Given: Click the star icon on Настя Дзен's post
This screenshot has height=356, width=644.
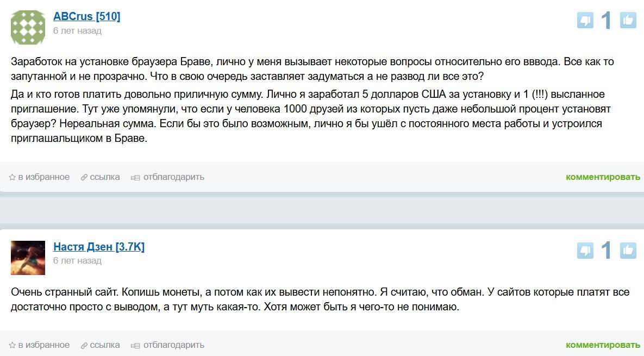Looking at the screenshot, I should (12, 345).
